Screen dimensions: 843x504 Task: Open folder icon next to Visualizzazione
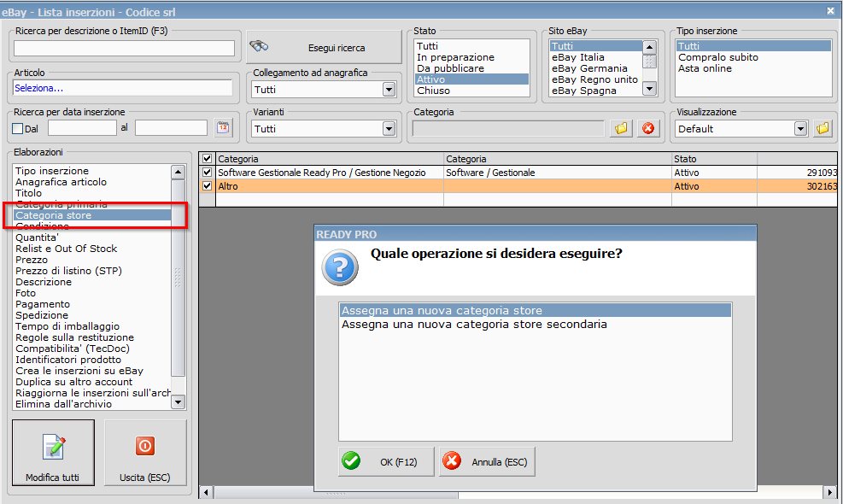click(x=823, y=128)
